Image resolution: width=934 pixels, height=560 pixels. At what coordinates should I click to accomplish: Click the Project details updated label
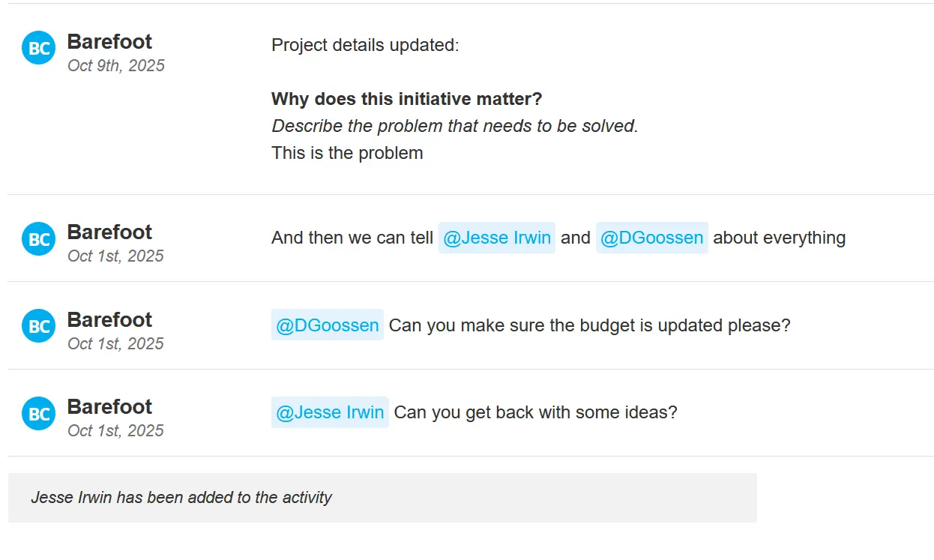coord(366,45)
